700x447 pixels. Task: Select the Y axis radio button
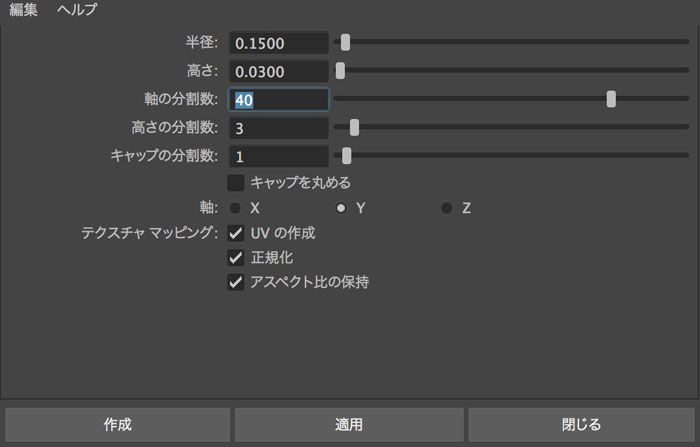point(341,208)
